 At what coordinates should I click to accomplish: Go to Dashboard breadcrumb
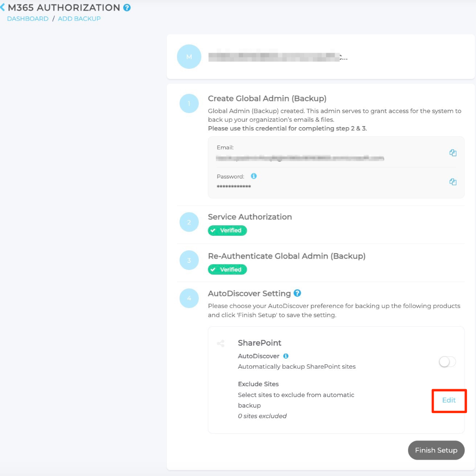click(27, 19)
